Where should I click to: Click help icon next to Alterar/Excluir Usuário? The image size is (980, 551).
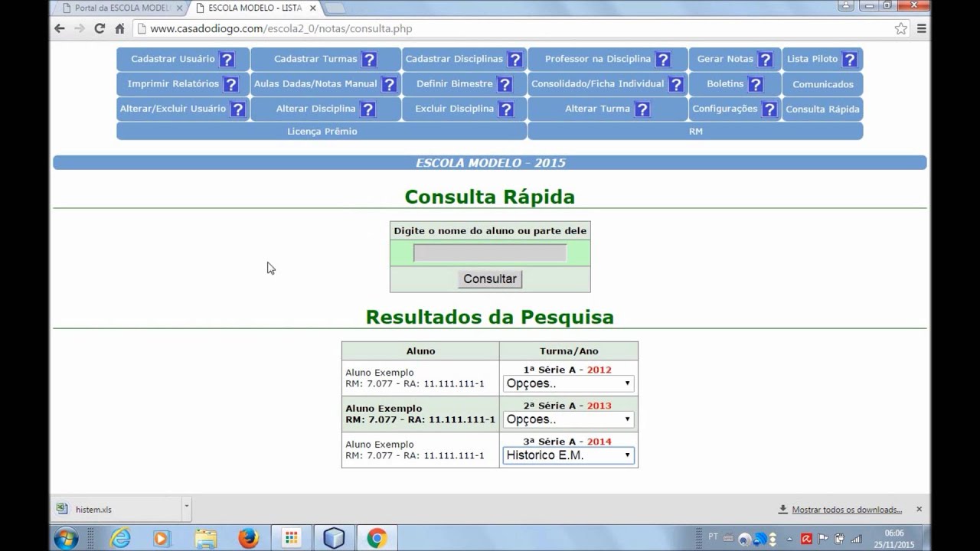[237, 109]
